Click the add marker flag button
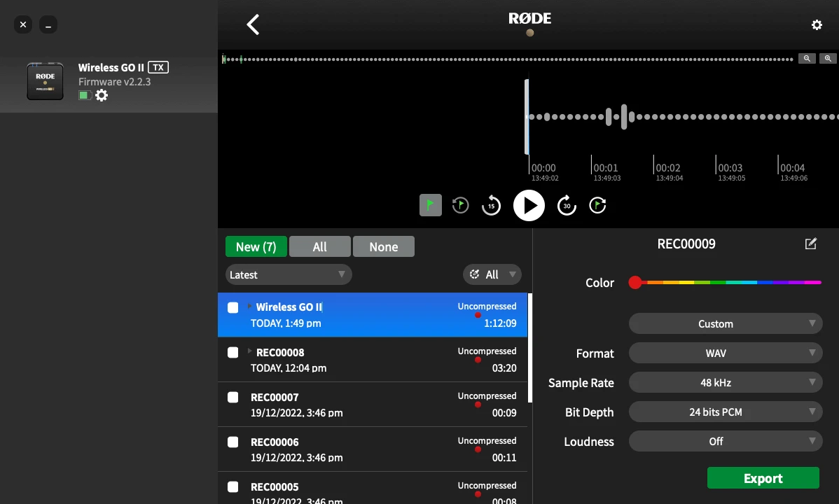 point(431,205)
